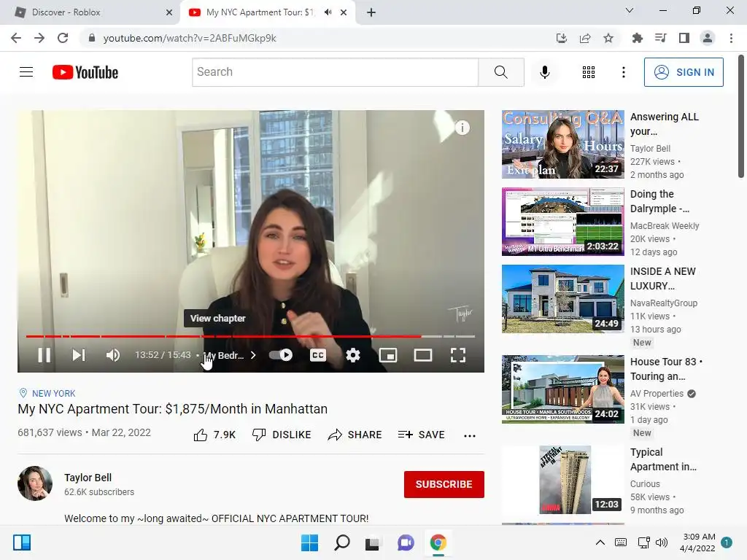Go back in browser history

tap(16, 38)
